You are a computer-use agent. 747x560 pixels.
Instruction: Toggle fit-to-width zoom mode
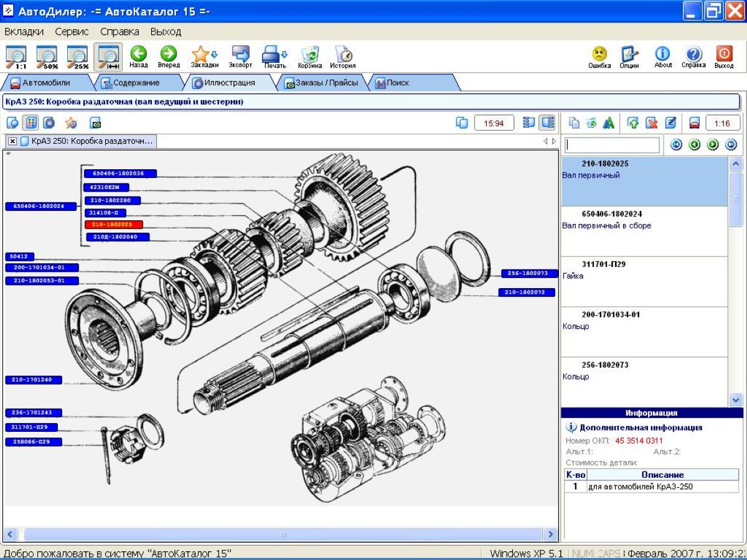point(108,57)
